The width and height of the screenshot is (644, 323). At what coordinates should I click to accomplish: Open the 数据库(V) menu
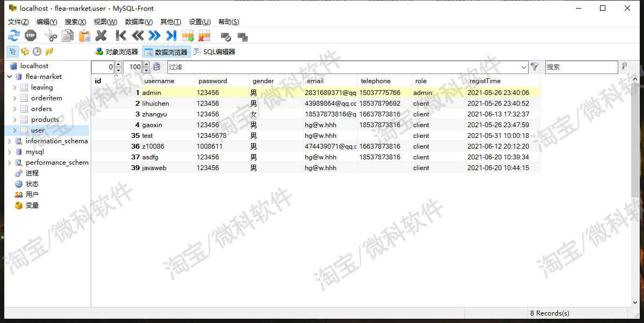[x=138, y=22]
